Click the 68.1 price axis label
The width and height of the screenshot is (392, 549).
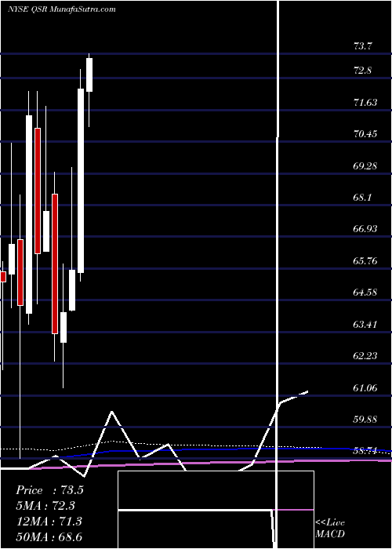362,197
